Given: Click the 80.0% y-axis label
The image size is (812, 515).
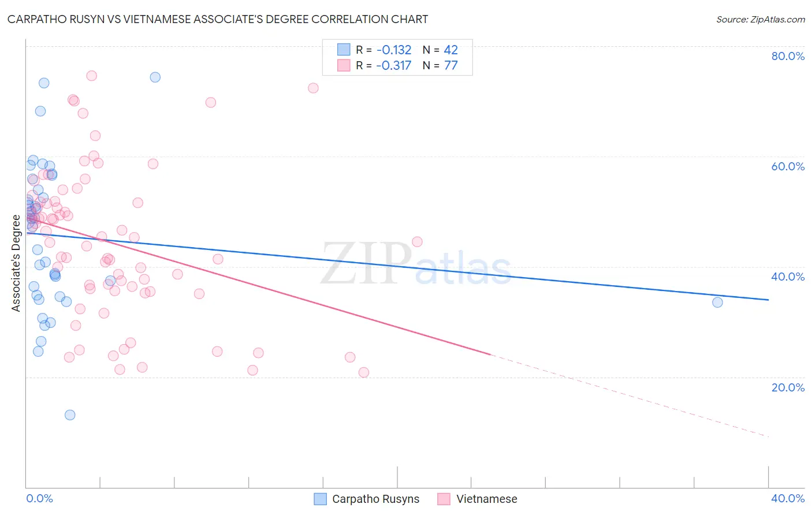Looking at the screenshot, I should tap(788, 56).
